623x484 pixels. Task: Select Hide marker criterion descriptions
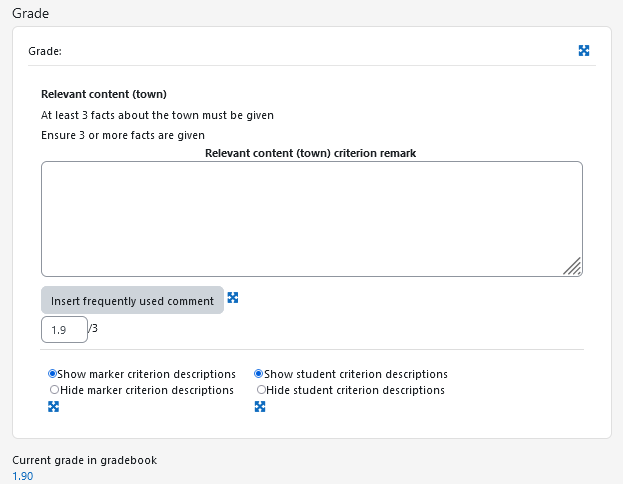click(x=54, y=389)
